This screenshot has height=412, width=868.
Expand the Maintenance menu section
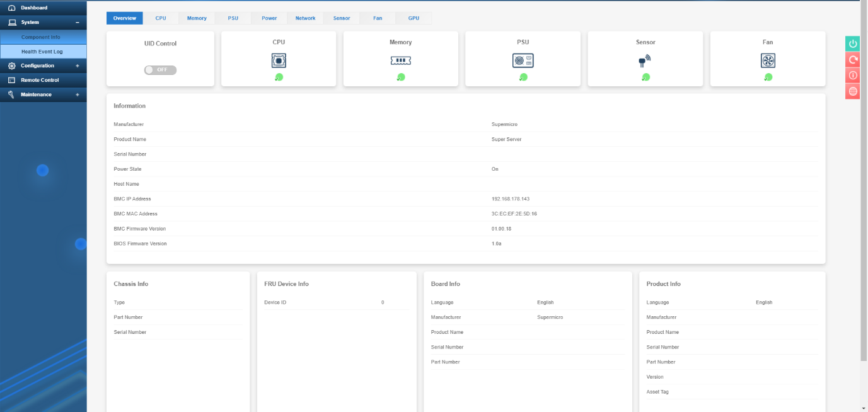click(77, 95)
